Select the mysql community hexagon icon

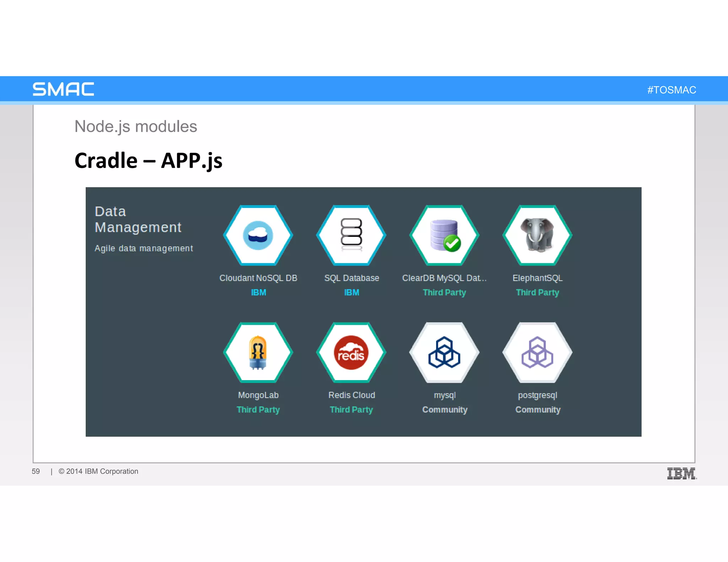[x=444, y=352]
